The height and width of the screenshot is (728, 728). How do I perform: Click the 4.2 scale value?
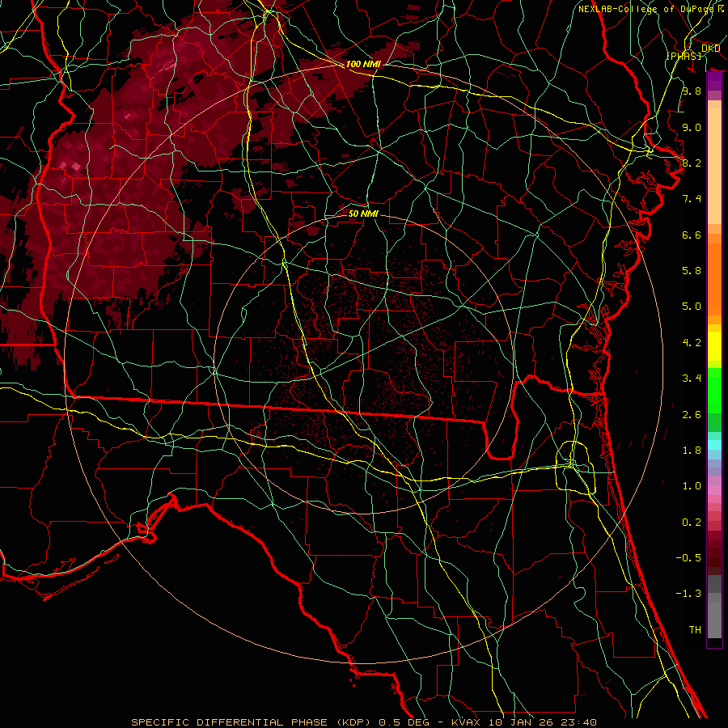[x=692, y=343]
